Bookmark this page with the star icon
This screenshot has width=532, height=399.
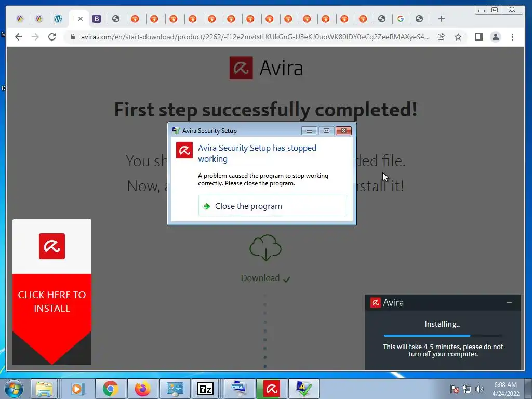pyautogui.click(x=458, y=37)
